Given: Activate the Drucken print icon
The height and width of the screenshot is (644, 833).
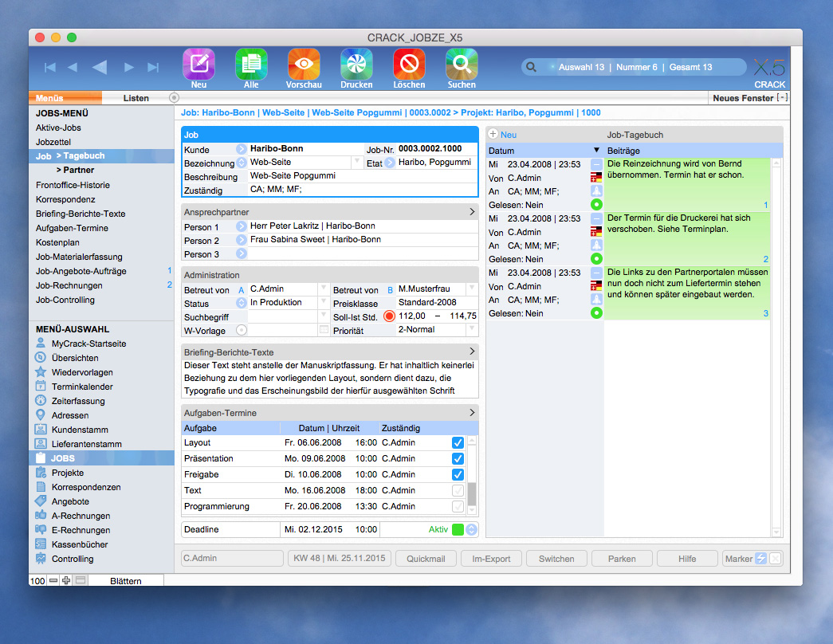Looking at the screenshot, I should point(356,62).
